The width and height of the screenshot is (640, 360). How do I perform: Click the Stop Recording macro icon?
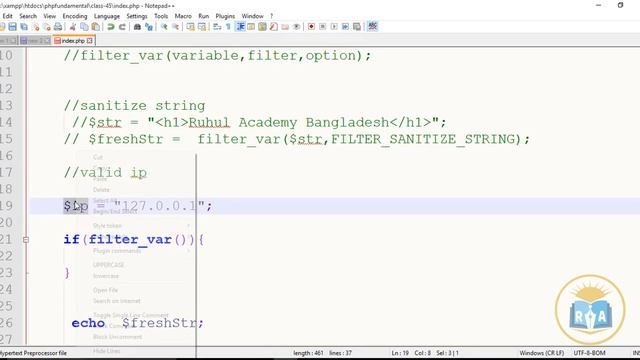click(322, 27)
